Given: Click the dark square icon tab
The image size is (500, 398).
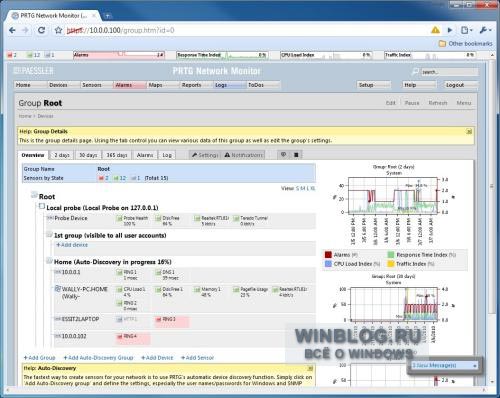Looking at the screenshot, I should pos(296,155).
